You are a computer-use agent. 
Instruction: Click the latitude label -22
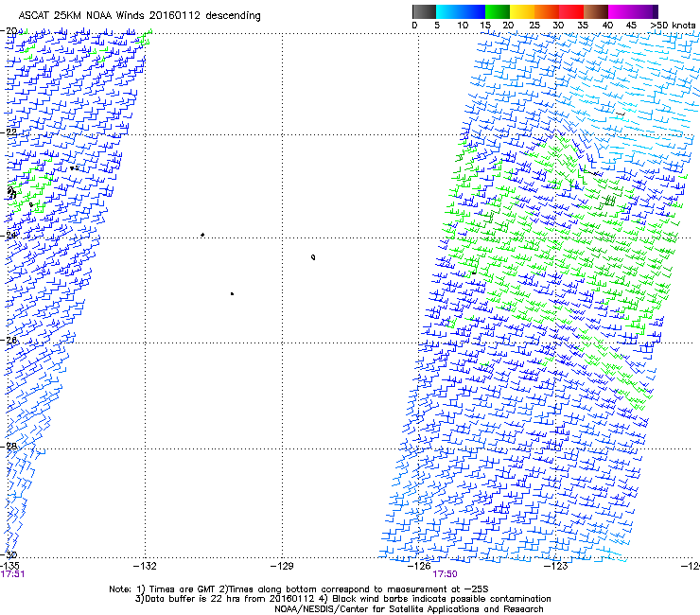tap(9, 132)
